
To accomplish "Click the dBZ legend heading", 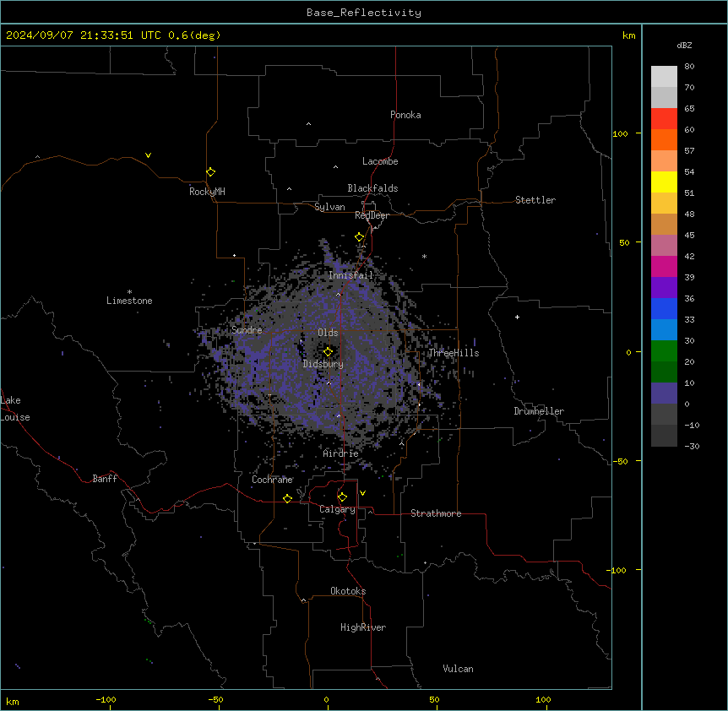I will [x=684, y=46].
